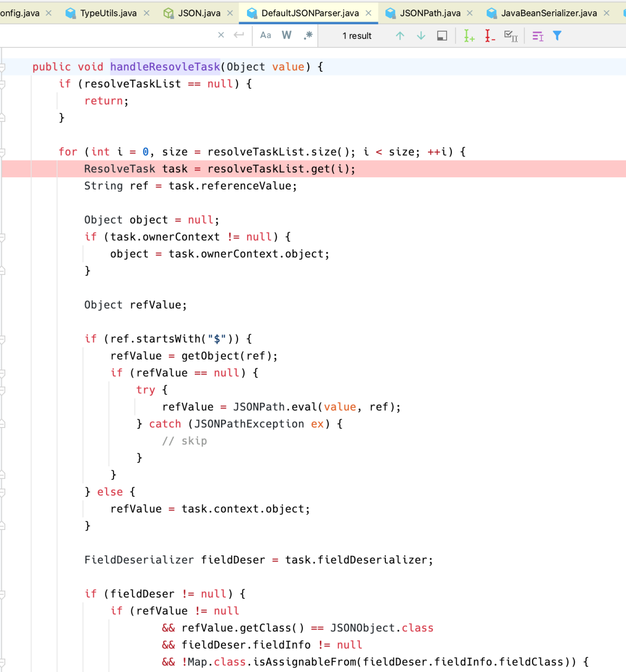Collapse 'if (refValue == null)' fold marker
626x672 pixels.
tap(3, 373)
